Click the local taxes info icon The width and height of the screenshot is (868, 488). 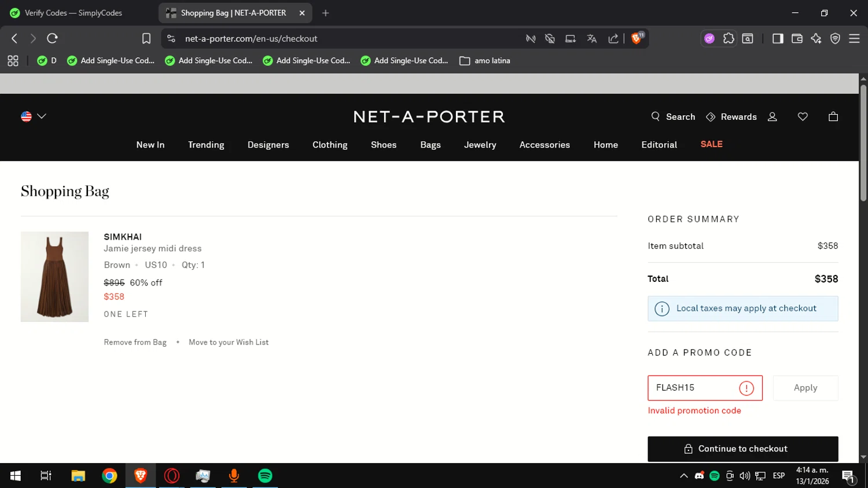[x=662, y=309]
